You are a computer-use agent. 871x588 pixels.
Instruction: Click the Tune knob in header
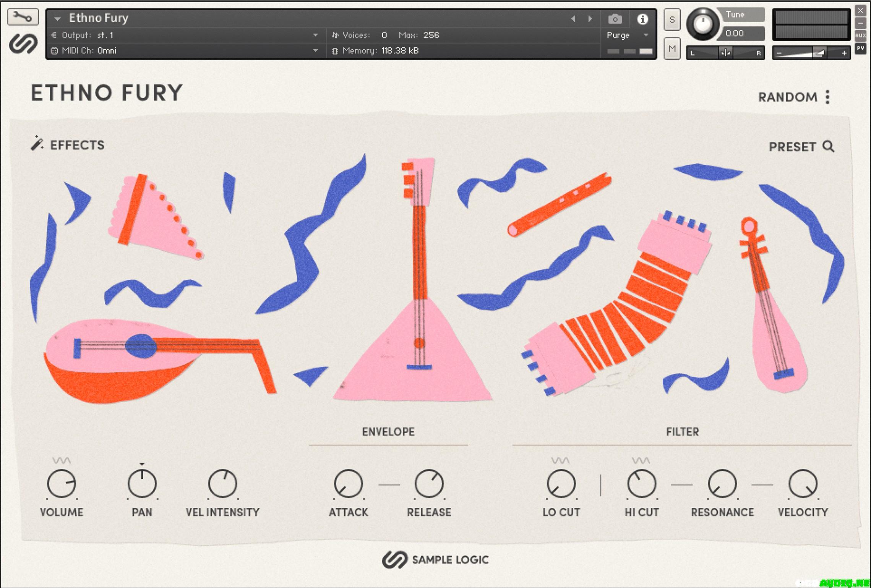click(x=702, y=24)
